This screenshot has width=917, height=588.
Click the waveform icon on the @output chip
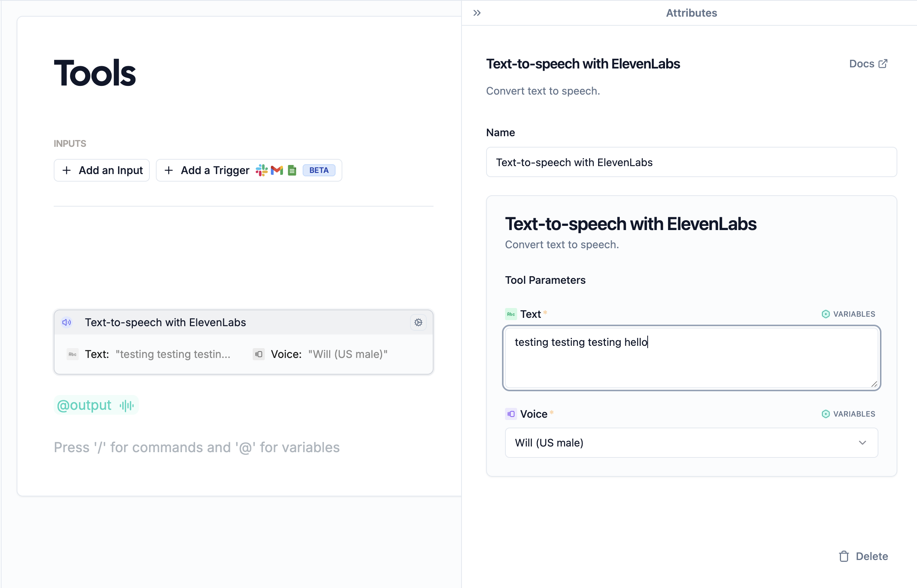pyautogui.click(x=126, y=405)
